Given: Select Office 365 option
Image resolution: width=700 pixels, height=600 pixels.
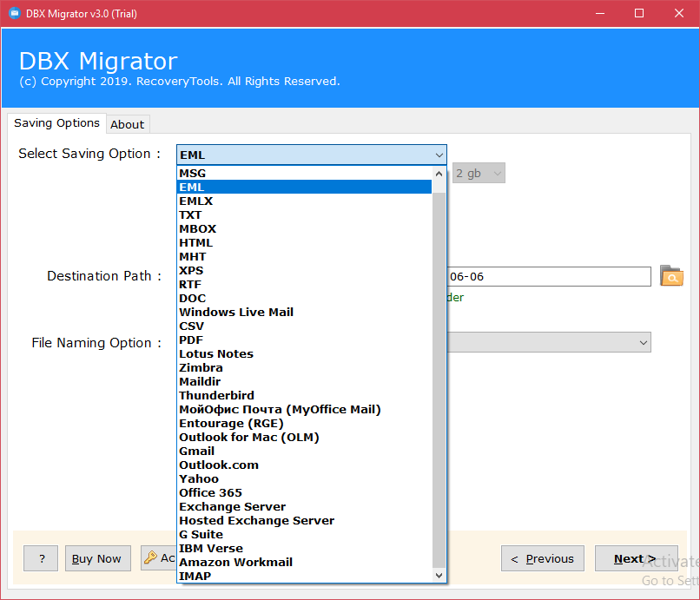Looking at the screenshot, I should click(x=305, y=492).
